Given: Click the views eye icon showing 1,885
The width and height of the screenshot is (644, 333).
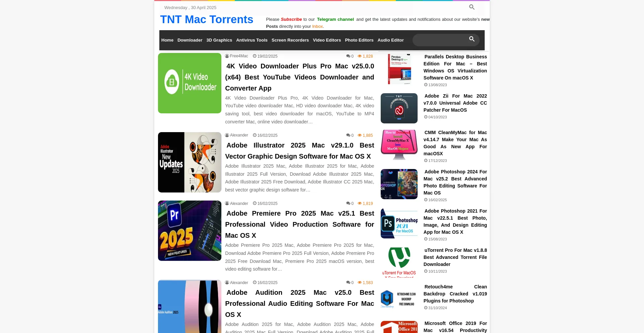Looking at the screenshot, I should [360, 135].
